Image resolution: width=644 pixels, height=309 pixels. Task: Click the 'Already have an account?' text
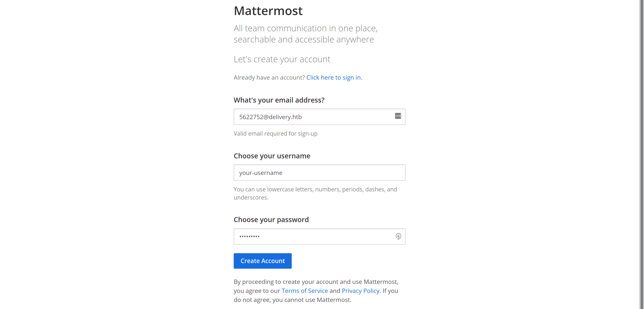click(x=269, y=77)
